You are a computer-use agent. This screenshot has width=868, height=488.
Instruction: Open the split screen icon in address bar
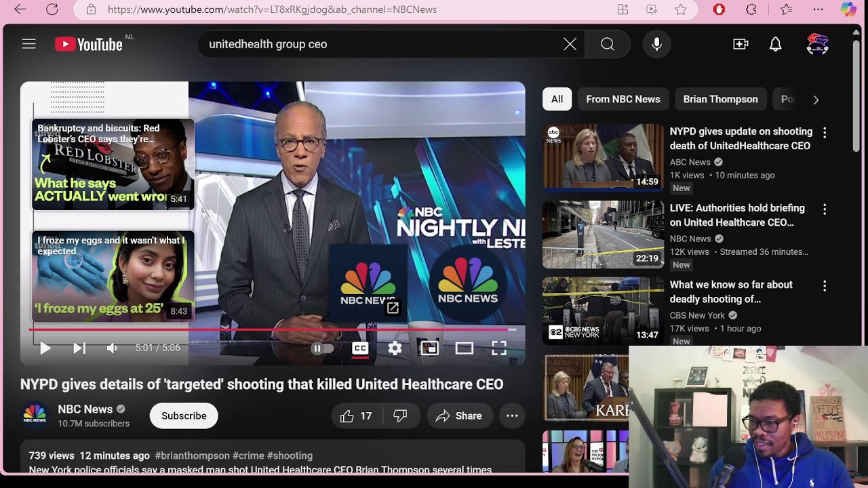pos(623,9)
